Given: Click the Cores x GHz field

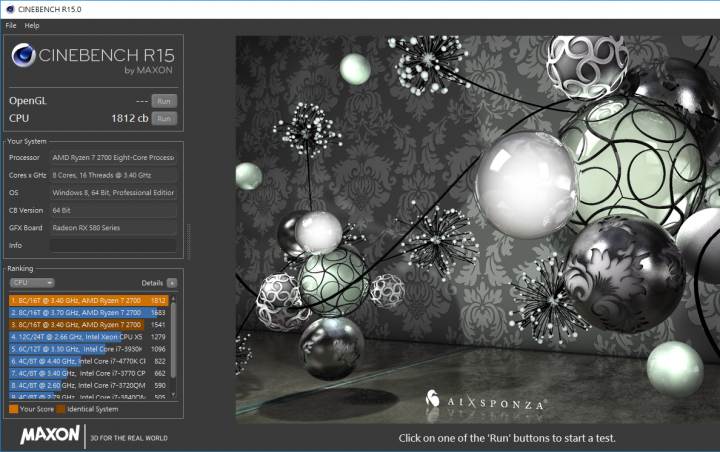Looking at the screenshot, I should 113,175.
